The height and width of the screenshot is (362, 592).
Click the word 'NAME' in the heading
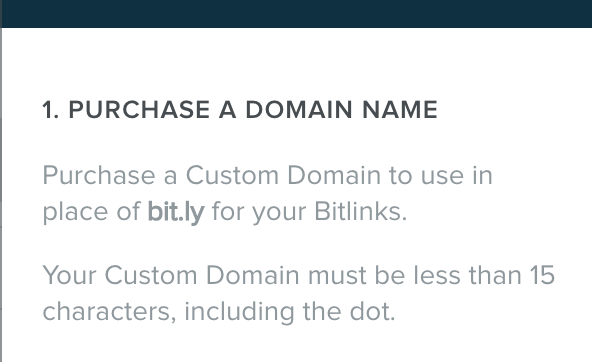pos(400,110)
